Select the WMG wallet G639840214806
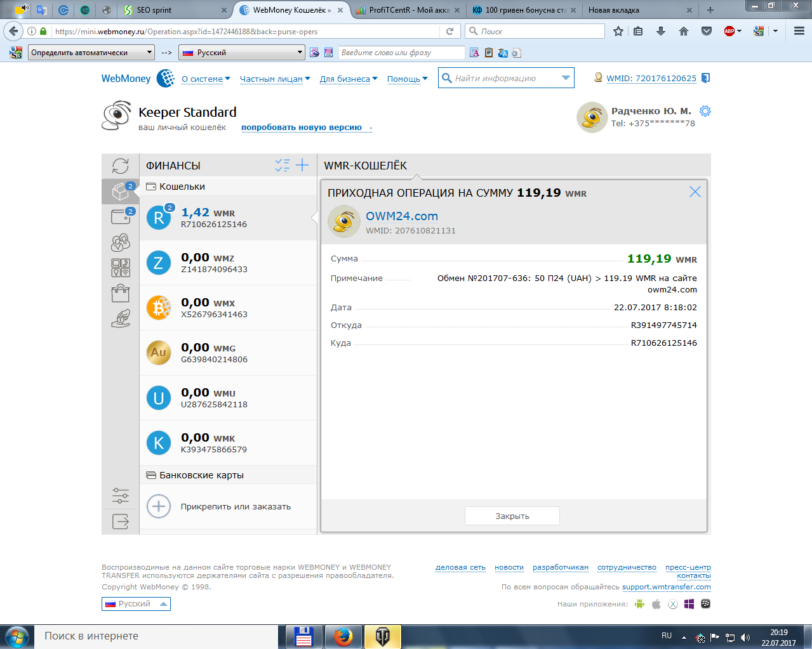Image resolution: width=812 pixels, height=649 pixels. coord(228,353)
